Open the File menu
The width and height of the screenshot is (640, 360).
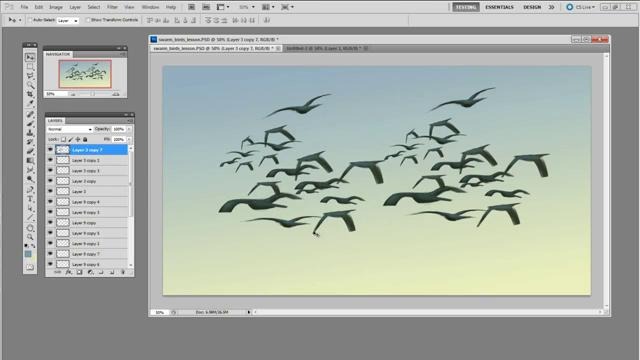24,7
